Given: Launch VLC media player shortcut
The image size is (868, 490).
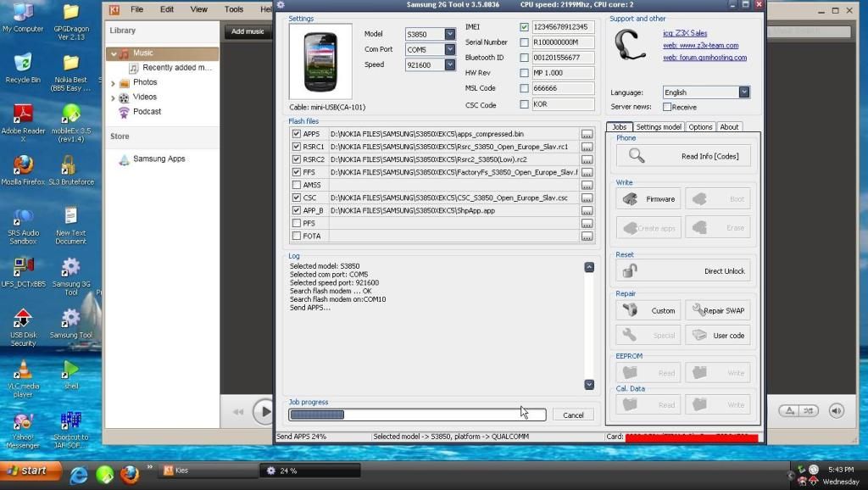Looking at the screenshot, I should click(23, 379).
